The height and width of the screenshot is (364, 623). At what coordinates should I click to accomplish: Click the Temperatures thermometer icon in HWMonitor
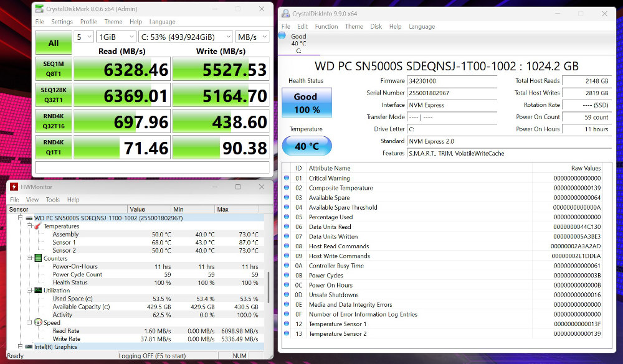click(x=38, y=226)
